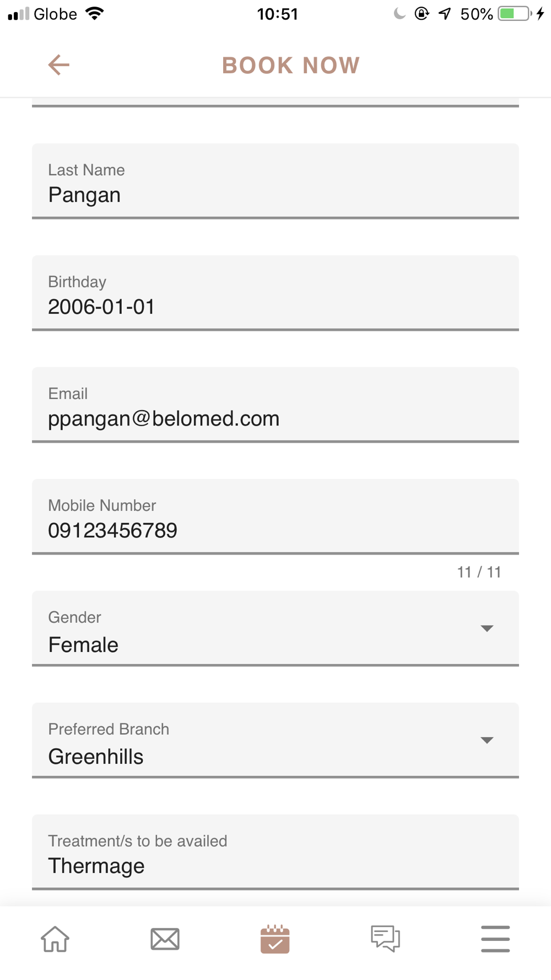Image resolution: width=551 pixels, height=980 pixels.
Task: Choose the Greenhills branch field
Action: coord(275,740)
